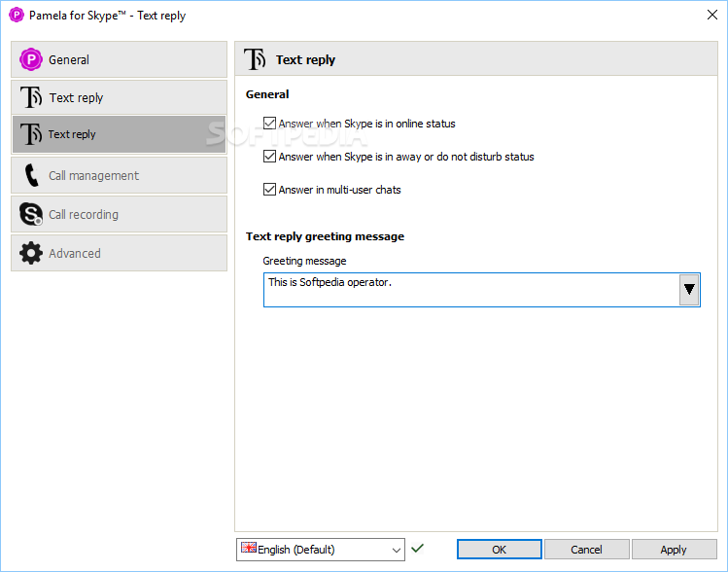Close the Pamela for Skype window
Viewport: 728px width, 572px height.
pos(712,15)
